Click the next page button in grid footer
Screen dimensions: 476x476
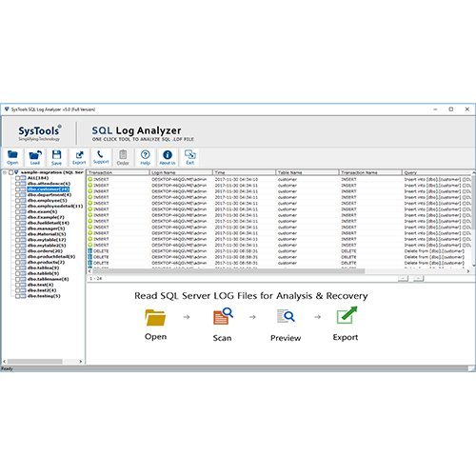pos(418,278)
